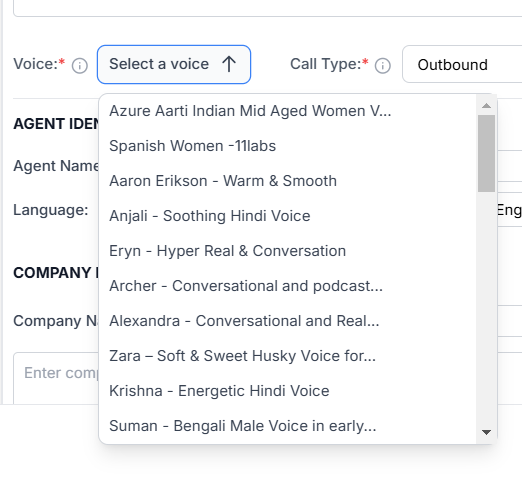Click the voice list scroll up arrow
The image size is (522, 480).
coord(486,106)
